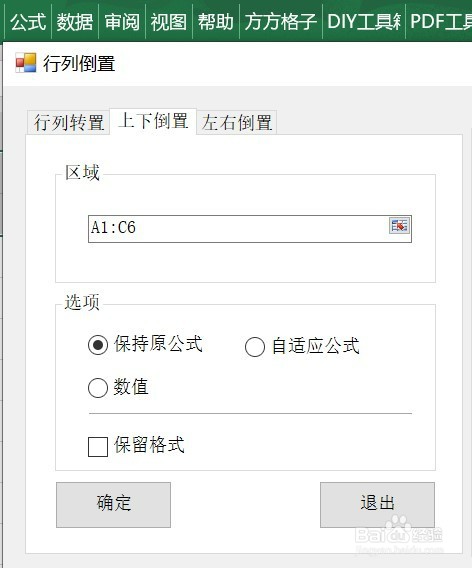The image size is (472, 568).
Task: Open the 审阅 ribbon tab
Action: click(x=122, y=22)
